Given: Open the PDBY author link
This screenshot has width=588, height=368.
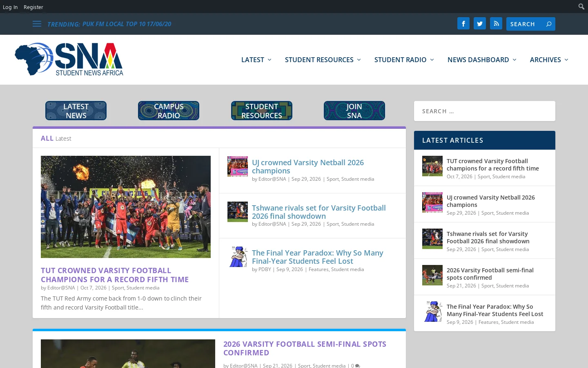Looking at the screenshot, I should click(265, 269).
